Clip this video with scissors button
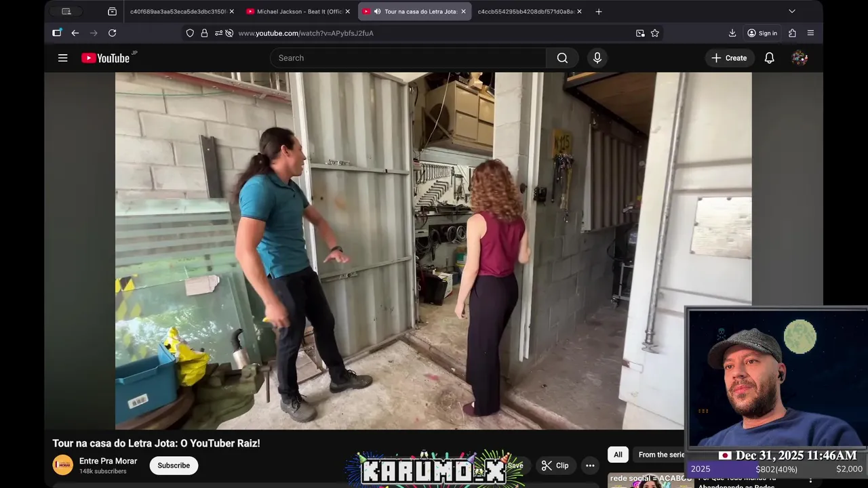Viewport: 868px width, 488px height. (555, 466)
